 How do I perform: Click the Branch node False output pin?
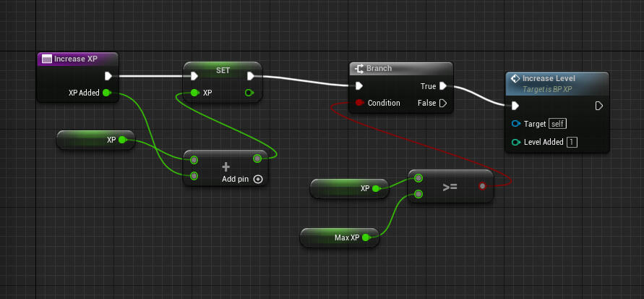(x=443, y=103)
